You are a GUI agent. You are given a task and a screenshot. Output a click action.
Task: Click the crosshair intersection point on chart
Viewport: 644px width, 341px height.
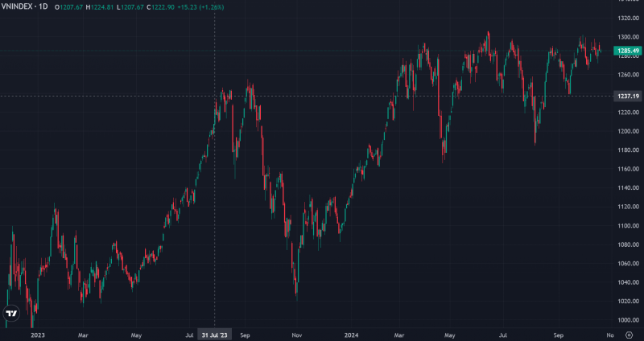click(x=214, y=96)
